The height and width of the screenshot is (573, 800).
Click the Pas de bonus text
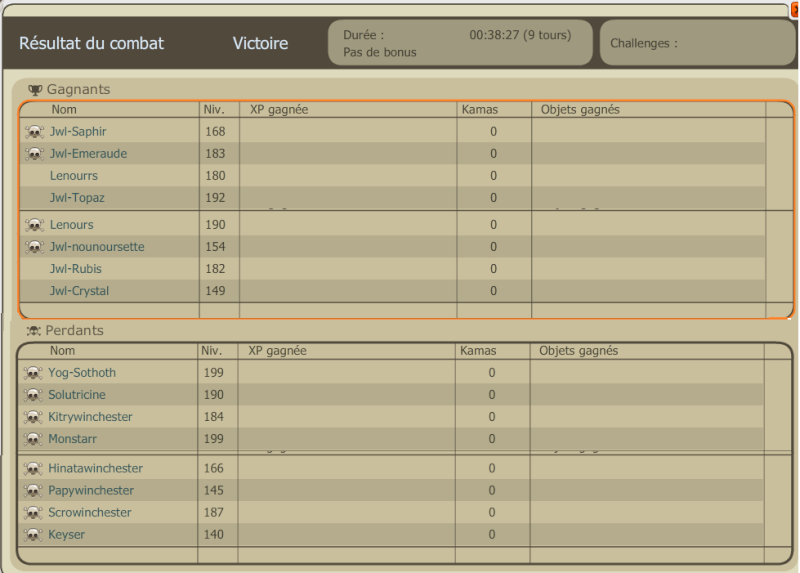click(380, 52)
